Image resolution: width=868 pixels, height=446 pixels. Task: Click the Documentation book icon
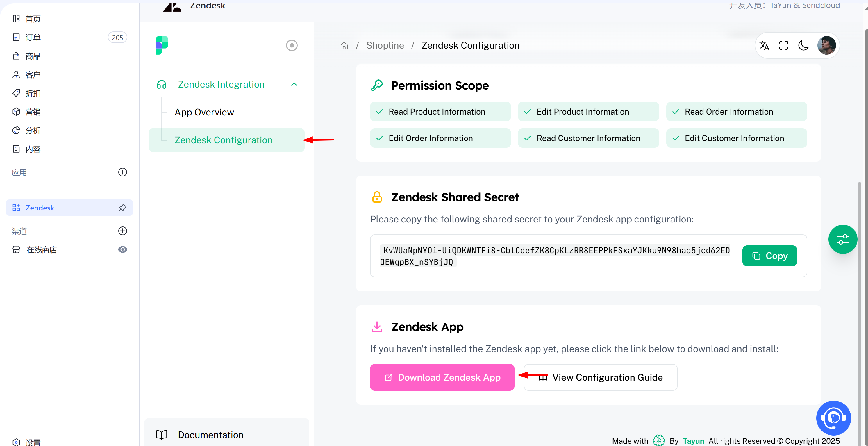[162, 435]
